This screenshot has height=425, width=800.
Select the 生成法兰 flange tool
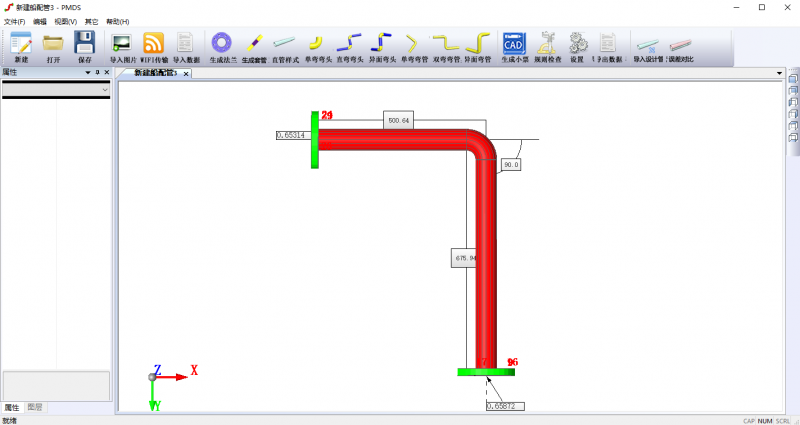222,43
